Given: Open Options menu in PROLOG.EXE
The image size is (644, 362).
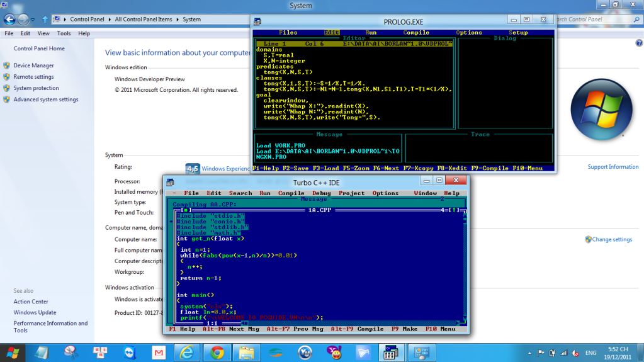Looking at the screenshot, I should [x=469, y=33].
